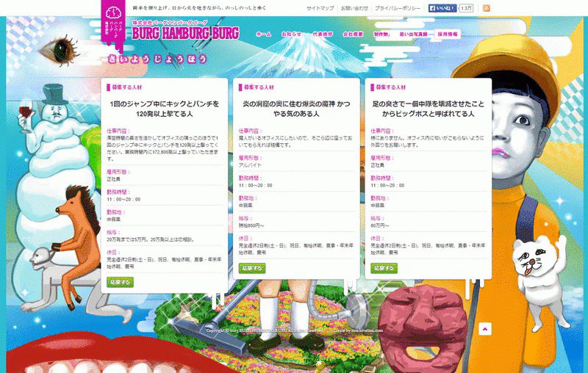The image size is (588, 373).
Task: Open the サイトマップ link
Action: (320, 8)
